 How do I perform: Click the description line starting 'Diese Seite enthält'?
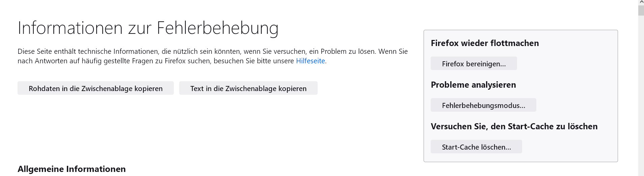pyautogui.click(x=213, y=51)
